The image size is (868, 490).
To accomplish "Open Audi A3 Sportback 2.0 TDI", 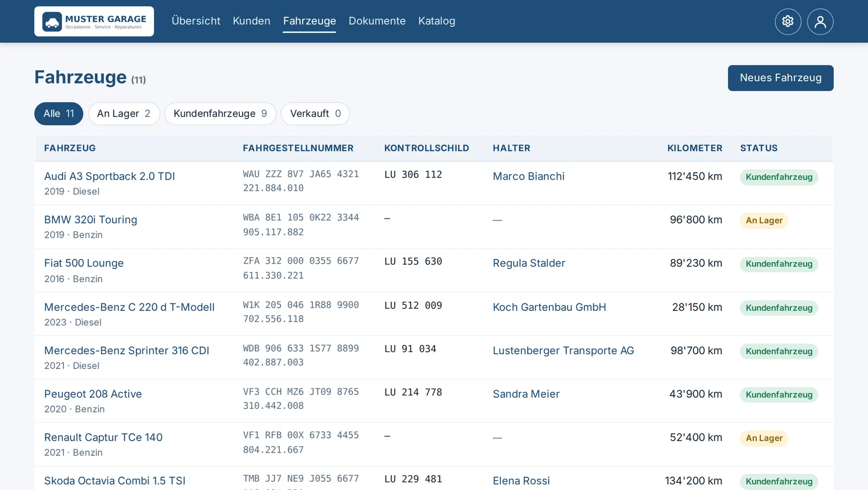I will point(110,176).
